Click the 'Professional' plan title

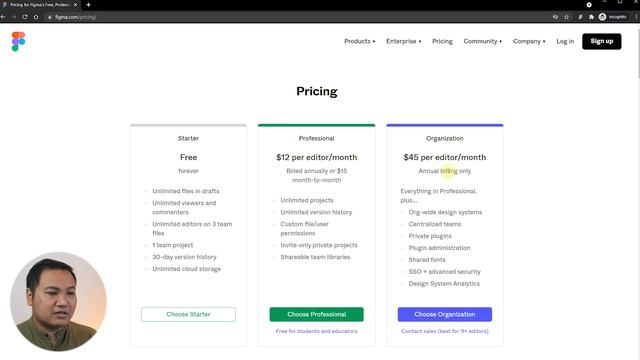tap(316, 138)
